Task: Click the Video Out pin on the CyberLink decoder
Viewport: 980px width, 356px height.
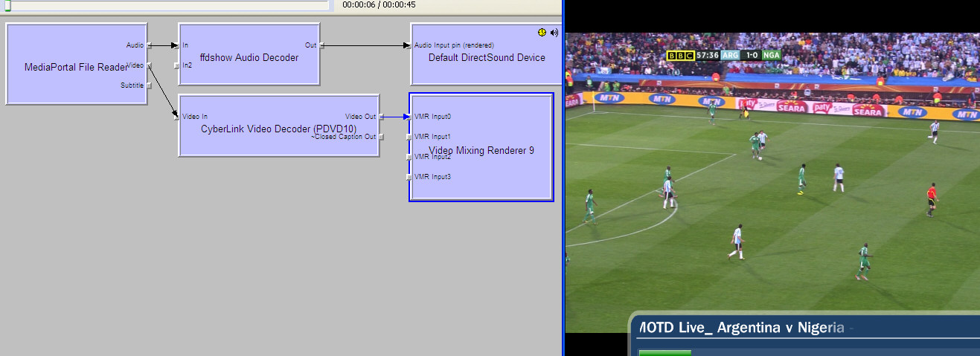Action: coord(382,117)
